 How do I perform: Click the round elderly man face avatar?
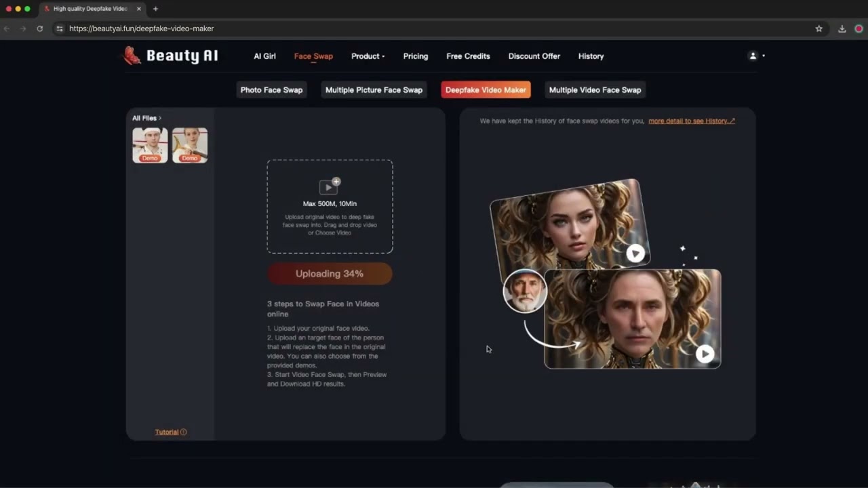pos(525,291)
